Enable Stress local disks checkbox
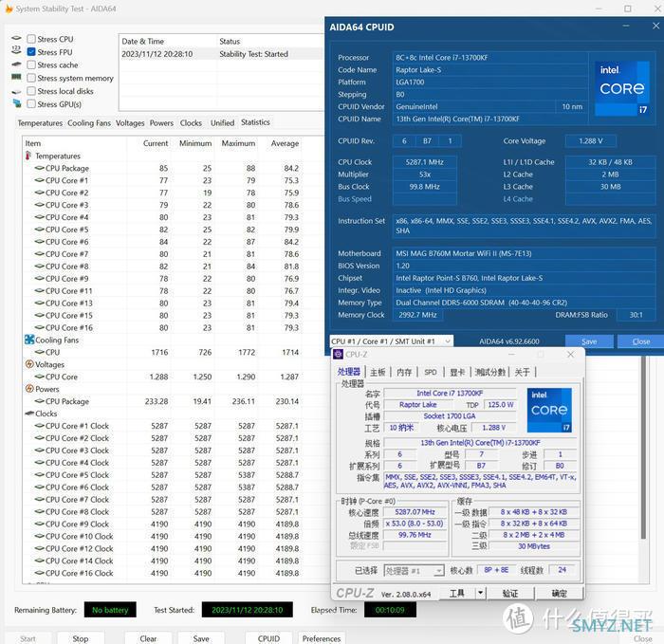 pos(31,91)
